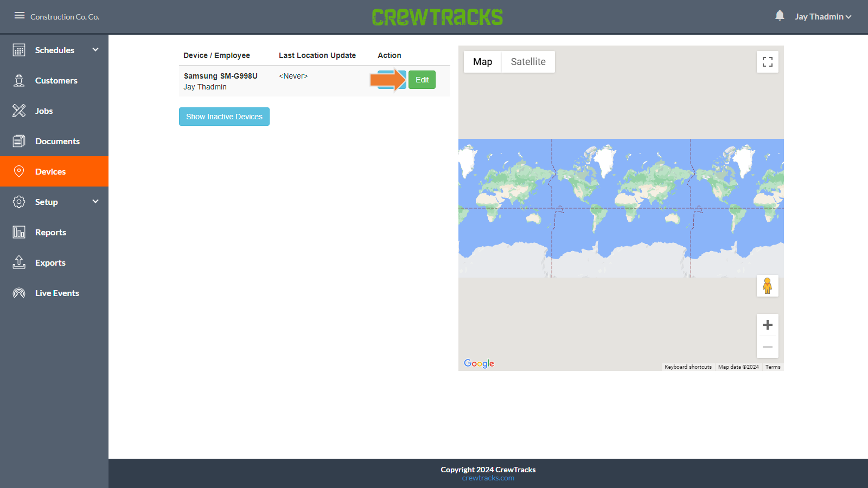
Task: Click Action column header
Action: pyautogui.click(x=390, y=55)
